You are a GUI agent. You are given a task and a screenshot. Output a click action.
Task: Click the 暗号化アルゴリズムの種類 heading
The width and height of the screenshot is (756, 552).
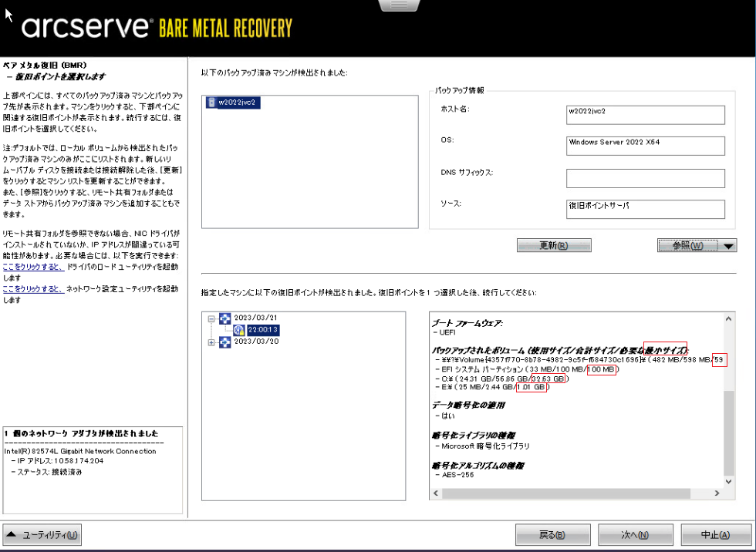[x=478, y=466]
